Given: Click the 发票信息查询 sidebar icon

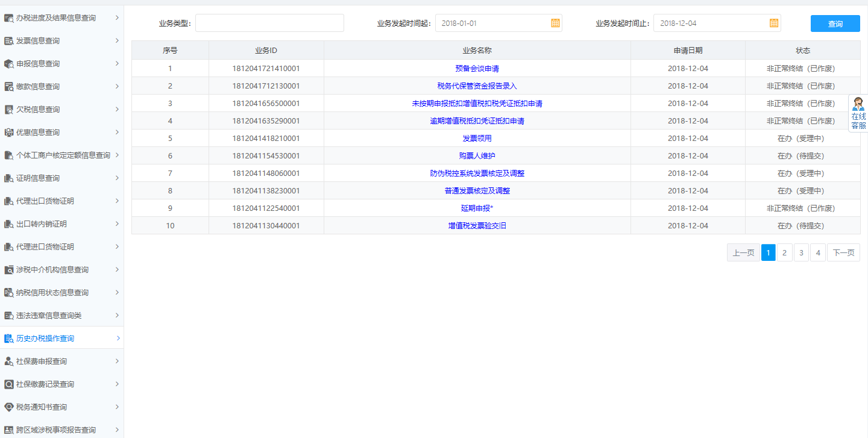Looking at the screenshot, I should pyautogui.click(x=8, y=40).
